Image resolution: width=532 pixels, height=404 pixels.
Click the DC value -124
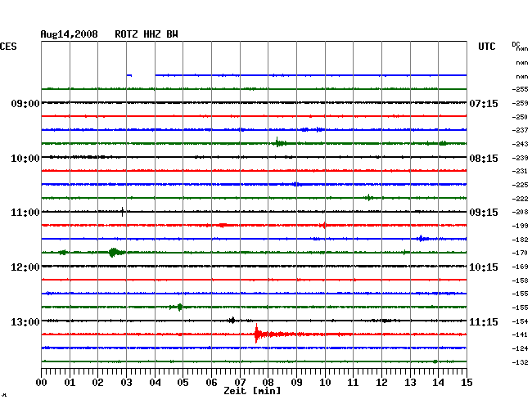(x=520, y=348)
